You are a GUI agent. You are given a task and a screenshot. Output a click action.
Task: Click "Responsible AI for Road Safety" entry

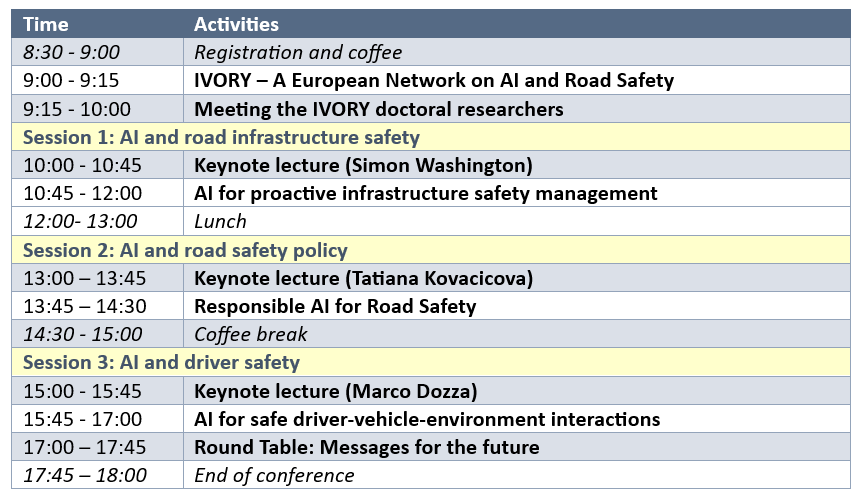click(335, 306)
